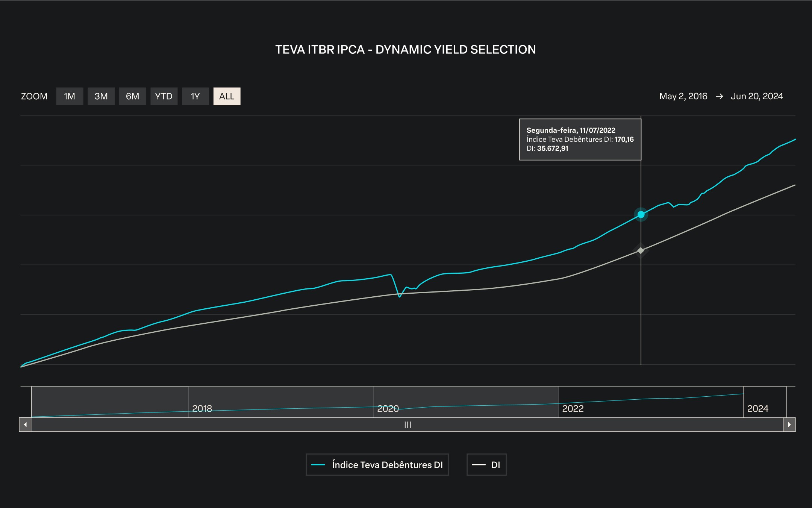Switch zoom to 1Y
The image size is (812, 508).
click(195, 96)
